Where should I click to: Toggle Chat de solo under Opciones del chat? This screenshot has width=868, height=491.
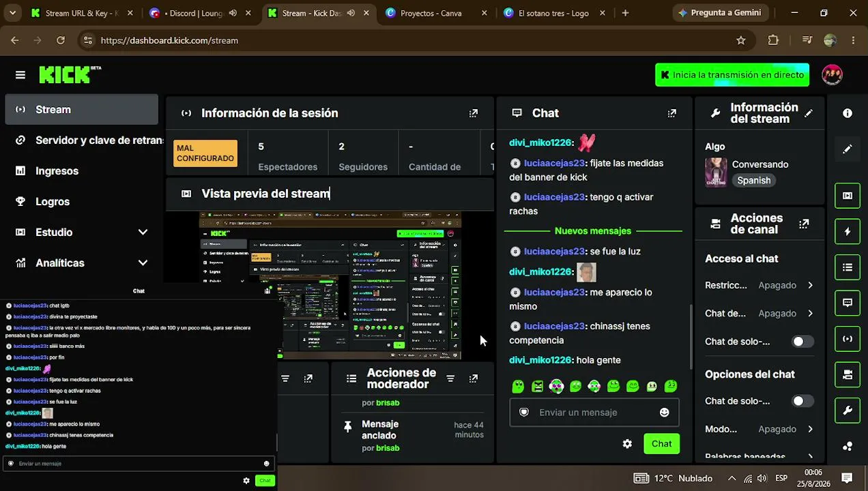click(802, 402)
